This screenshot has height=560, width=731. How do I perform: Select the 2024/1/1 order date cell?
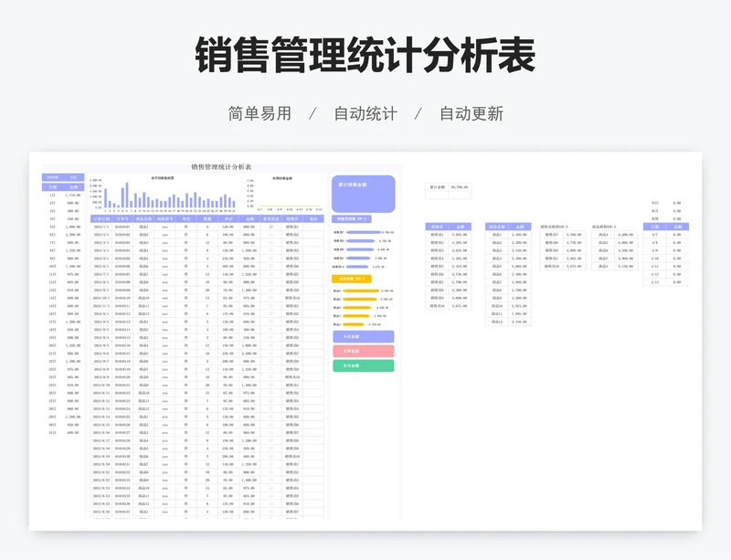101,227
